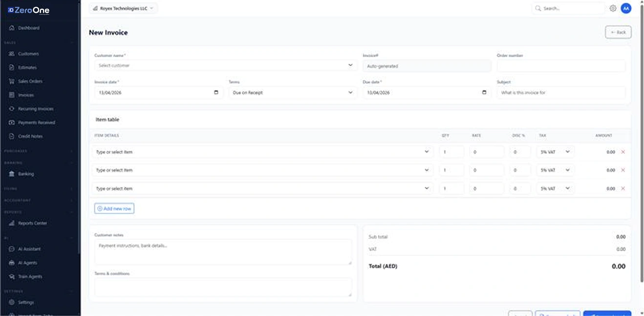Collapse the SALES sidebar section
Screen dimensions: 644x316
tap(39, 42)
